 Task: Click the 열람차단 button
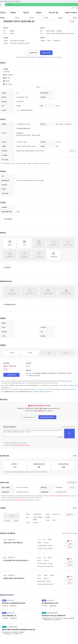(x=16, y=521)
